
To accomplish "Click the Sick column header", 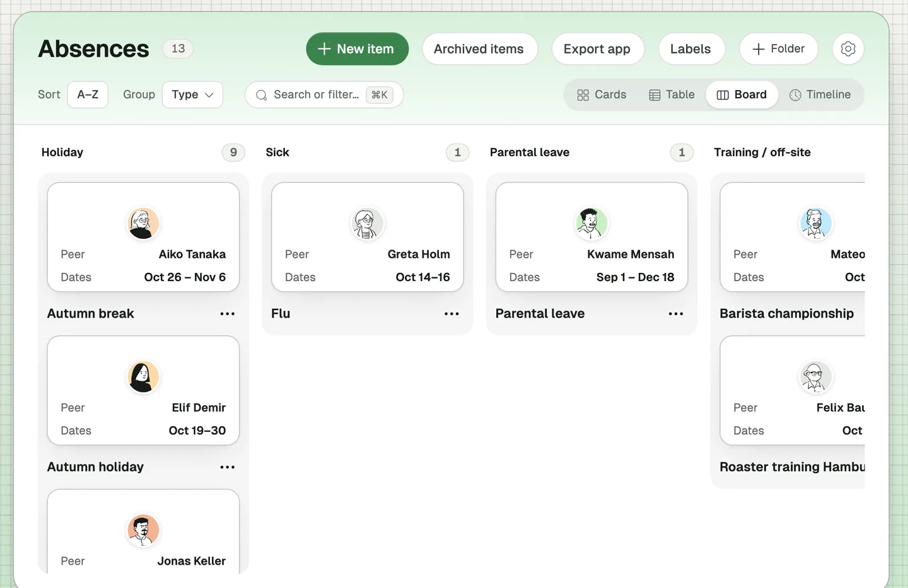I will (x=277, y=153).
